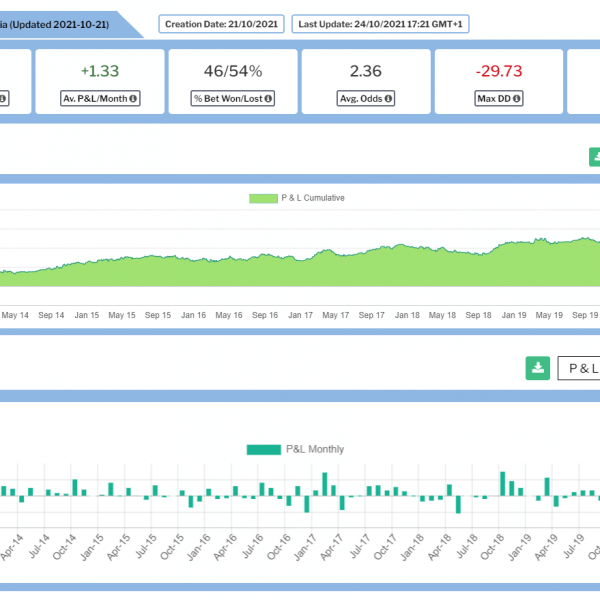Click the tallest bar at Oct-18

(502, 484)
